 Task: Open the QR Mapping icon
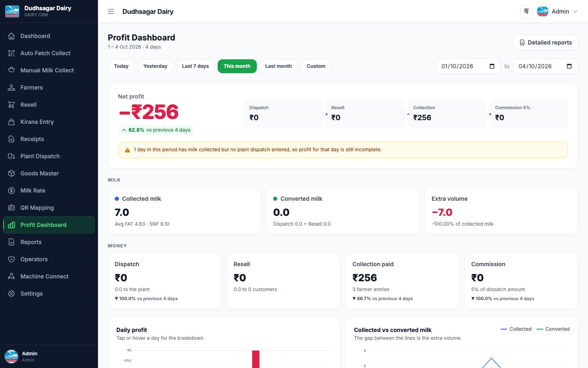[11, 208]
